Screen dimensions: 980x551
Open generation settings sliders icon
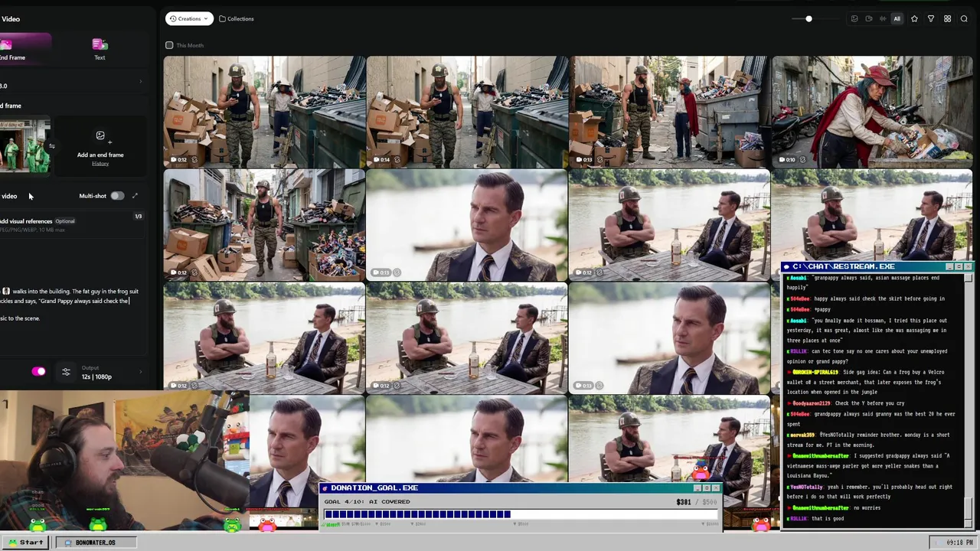point(66,372)
